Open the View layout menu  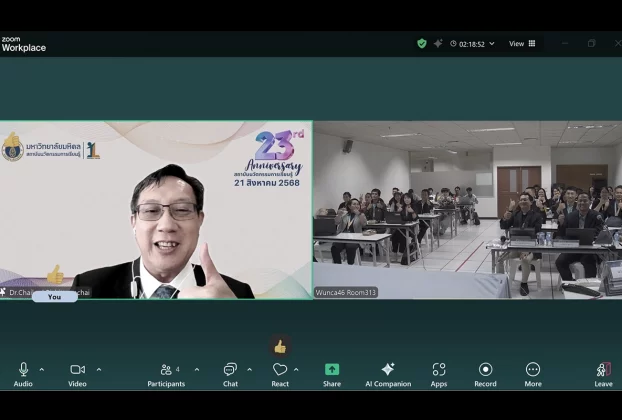click(x=522, y=44)
